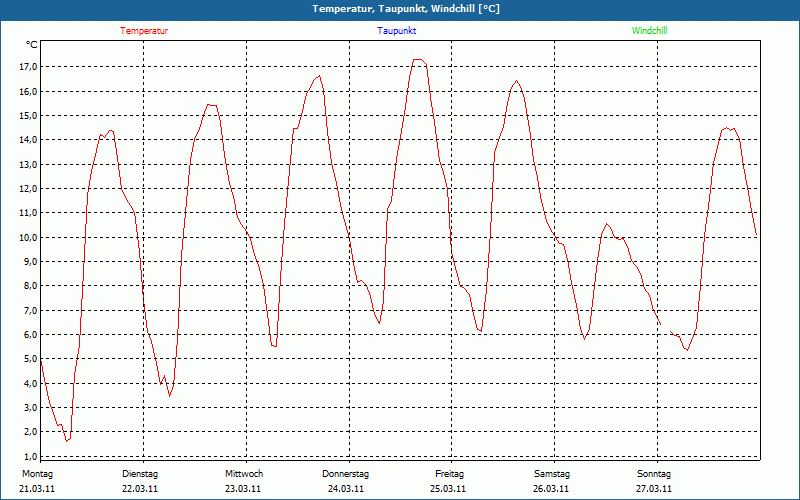Click the red Temperatur legend label
Image resolution: width=800 pixels, height=500 pixels.
(x=144, y=31)
